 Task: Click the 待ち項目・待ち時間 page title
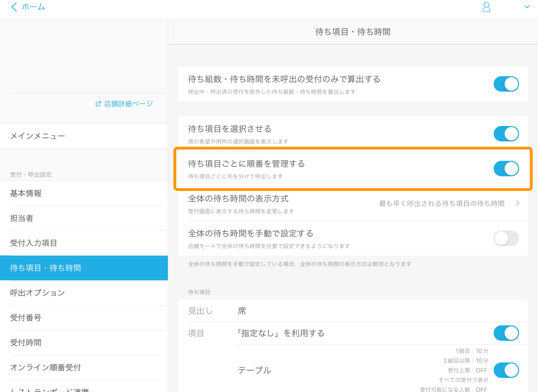[353, 32]
